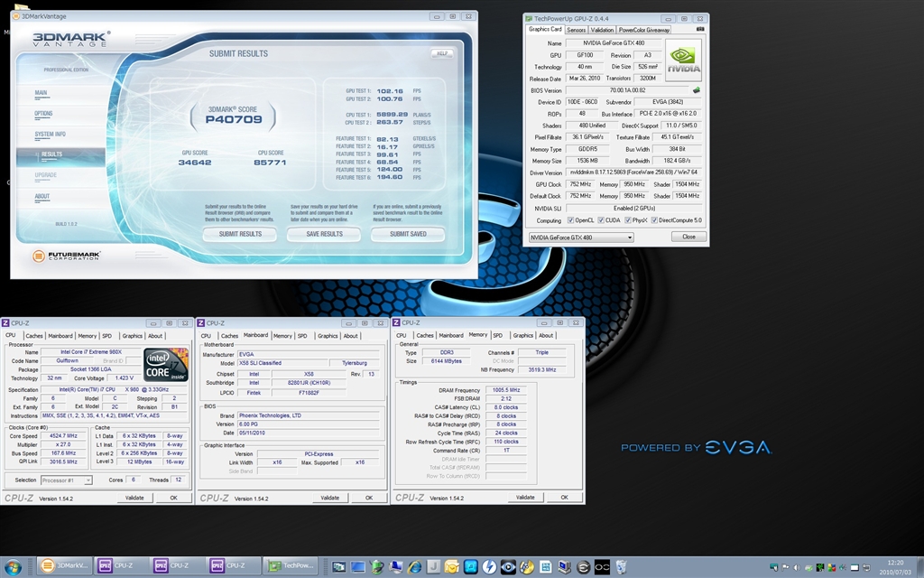
Task: Open the Sensors tab in GPU-Z
Action: click(x=576, y=30)
